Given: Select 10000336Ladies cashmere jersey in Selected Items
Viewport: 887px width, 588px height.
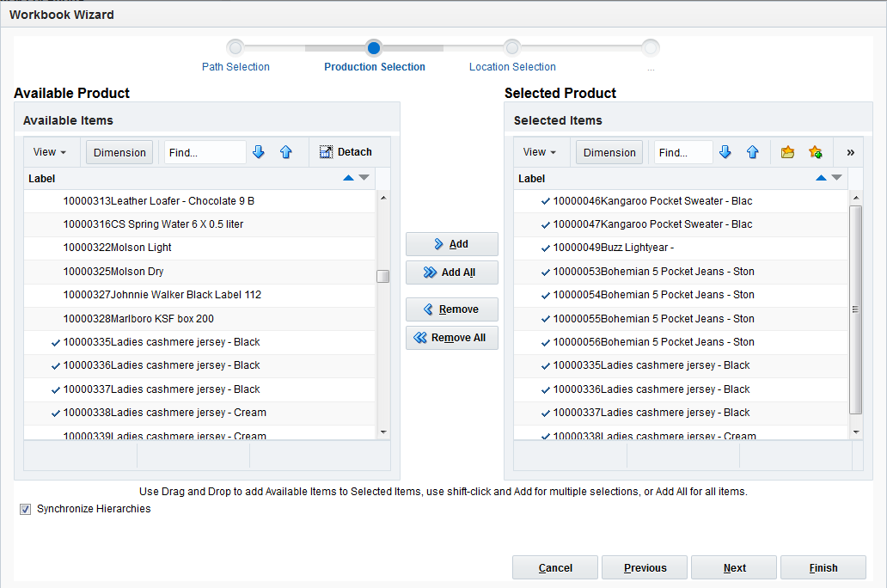Looking at the screenshot, I should (x=681, y=389).
